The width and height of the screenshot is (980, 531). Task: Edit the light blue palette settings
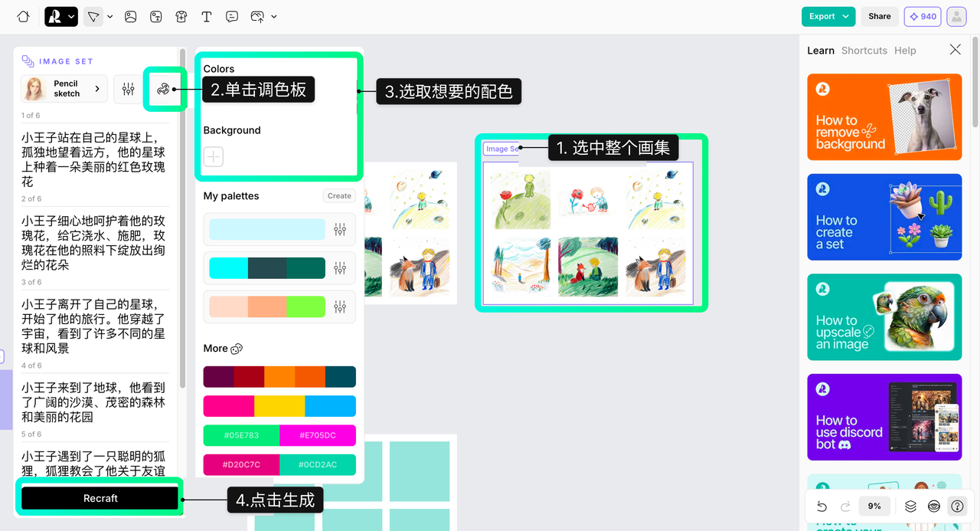pyautogui.click(x=340, y=229)
